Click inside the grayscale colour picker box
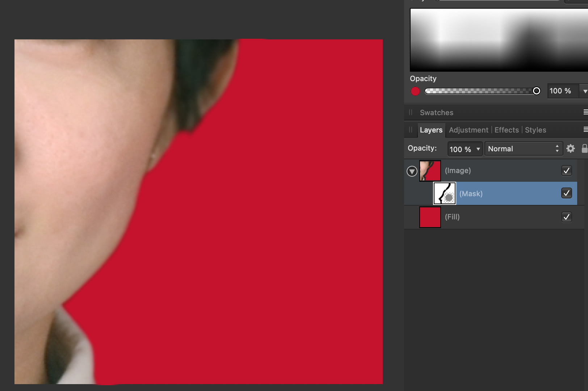Screen dimensions: 588x391 point(499,40)
